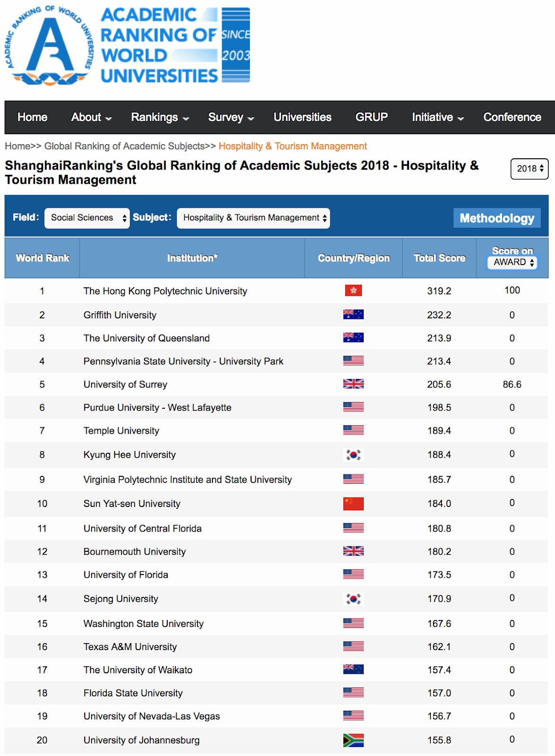Click Kyung Hee University's Korea flag
This screenshot has width=555, height=756.
(353, 455)
